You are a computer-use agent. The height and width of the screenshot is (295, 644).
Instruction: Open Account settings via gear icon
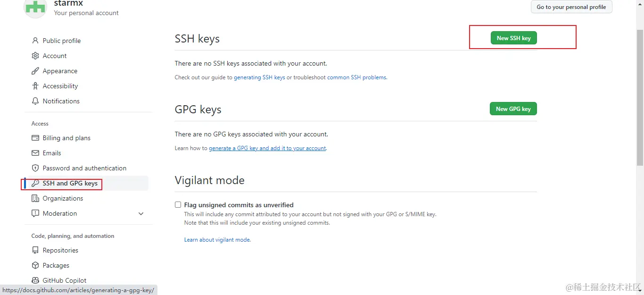(x=35, y=56)
